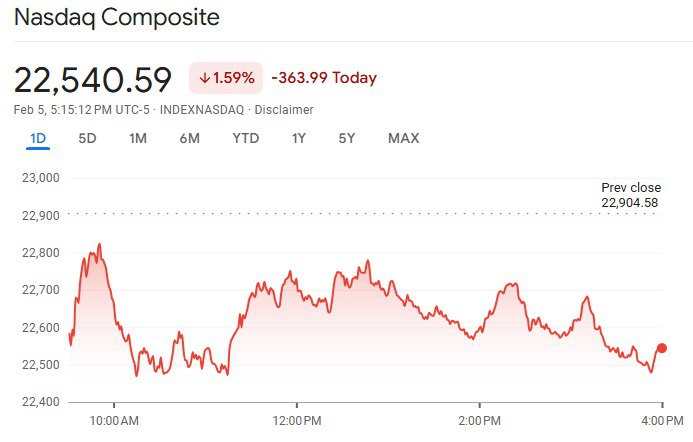Click the 2:00 PM time axis label
This screenshot has width=693, height=442.
(x=479, y=418)
